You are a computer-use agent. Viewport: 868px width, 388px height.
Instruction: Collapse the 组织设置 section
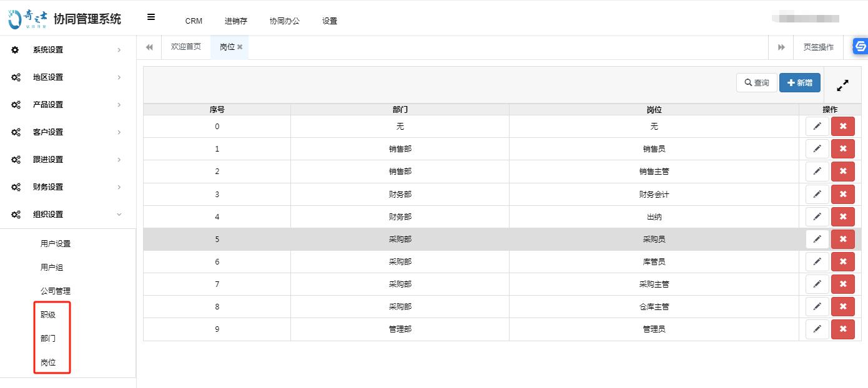coord(67,215)
